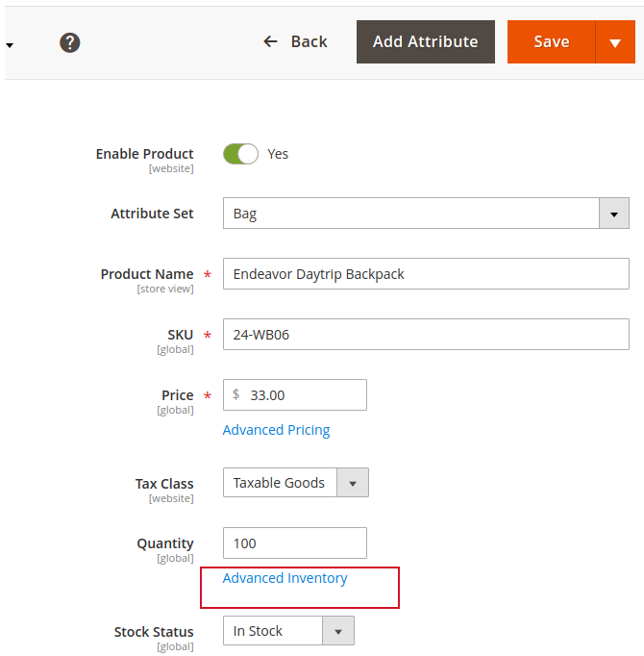Go back using the Back arrow button
Image resolution: width=644 pixels, height=656 pixels.
[295, 41]
